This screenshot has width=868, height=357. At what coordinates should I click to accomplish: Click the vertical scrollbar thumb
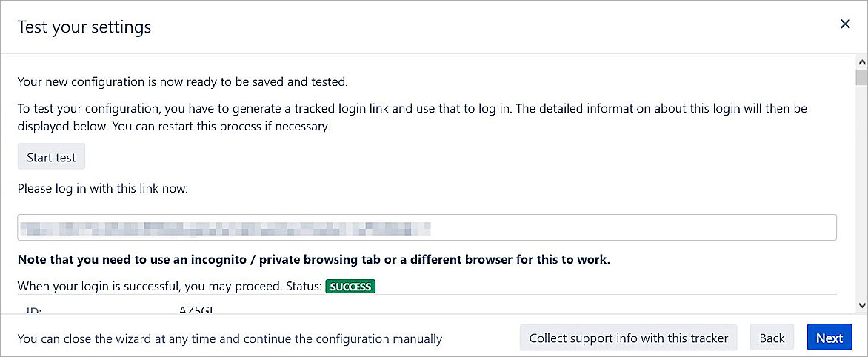(x=861, y=78)
